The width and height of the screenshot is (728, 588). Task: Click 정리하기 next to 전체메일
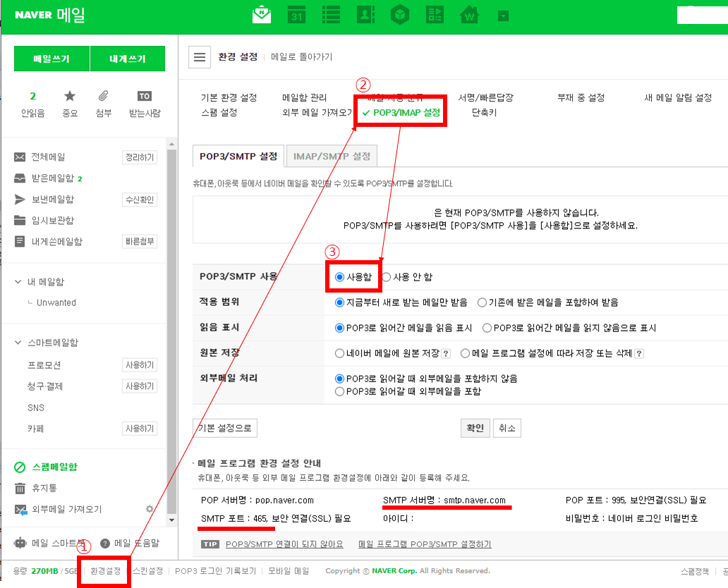[x=140, y=157]
